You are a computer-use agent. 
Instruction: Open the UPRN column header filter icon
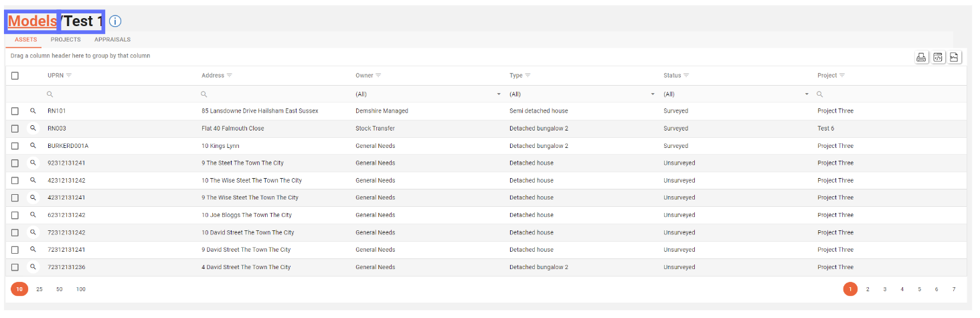coord(69,76)
